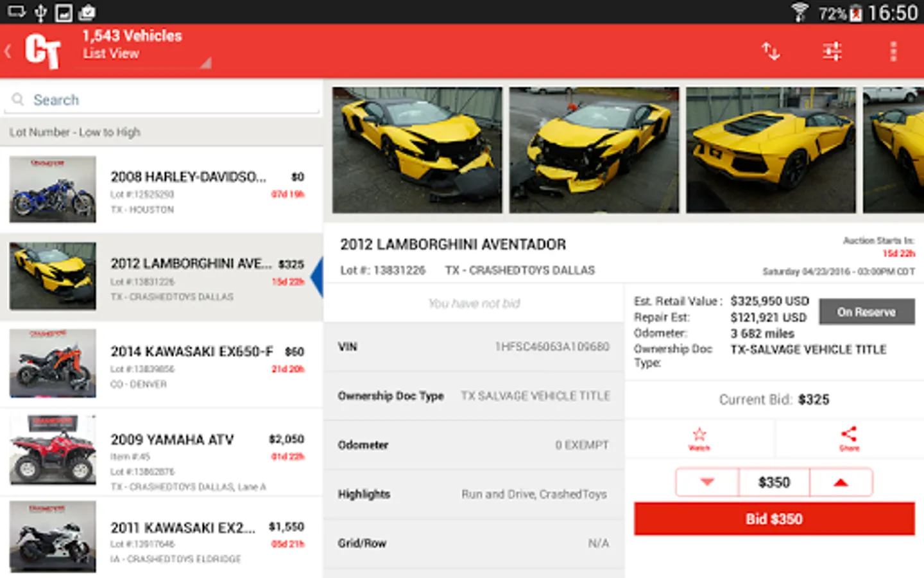
Task: Select the Lot Number - Low to High label
Action: coord(75,132)
